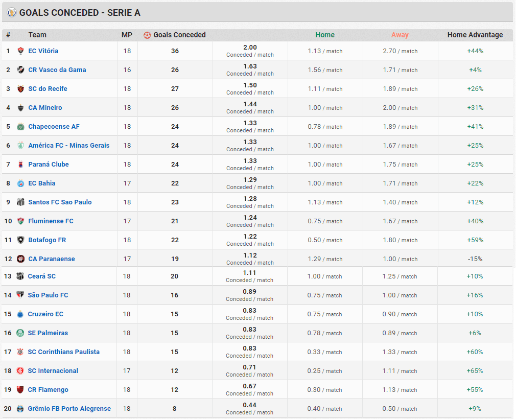
Task: Click the Santos FC crest icon
Action: point(21,202)
